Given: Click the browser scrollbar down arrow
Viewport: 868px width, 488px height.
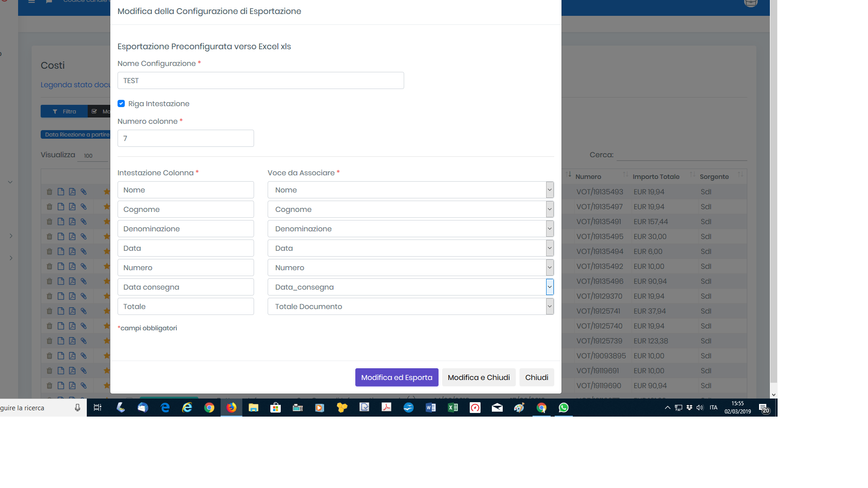Looking at the screenshot, I should point(774,394).
